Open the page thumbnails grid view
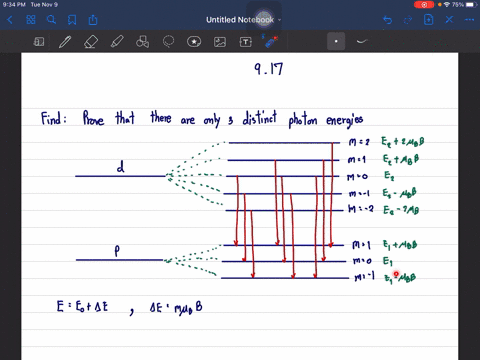 tap(31, 20)
